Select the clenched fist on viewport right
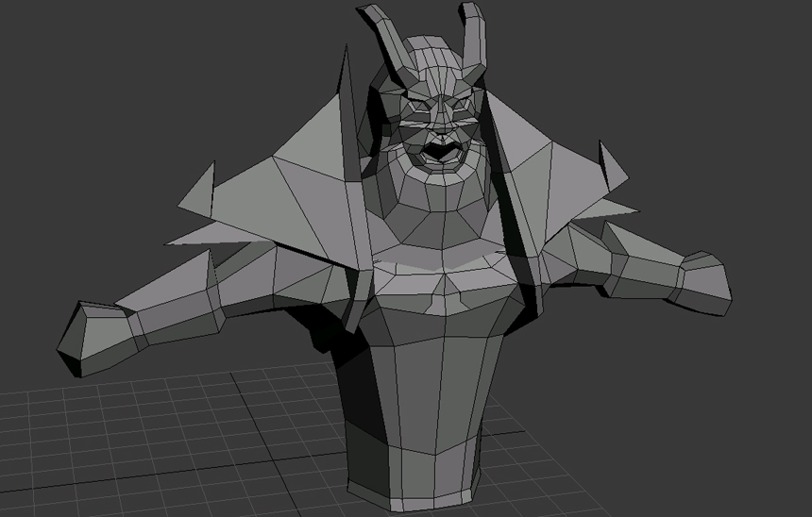812x517 pixels. (704, 283)
